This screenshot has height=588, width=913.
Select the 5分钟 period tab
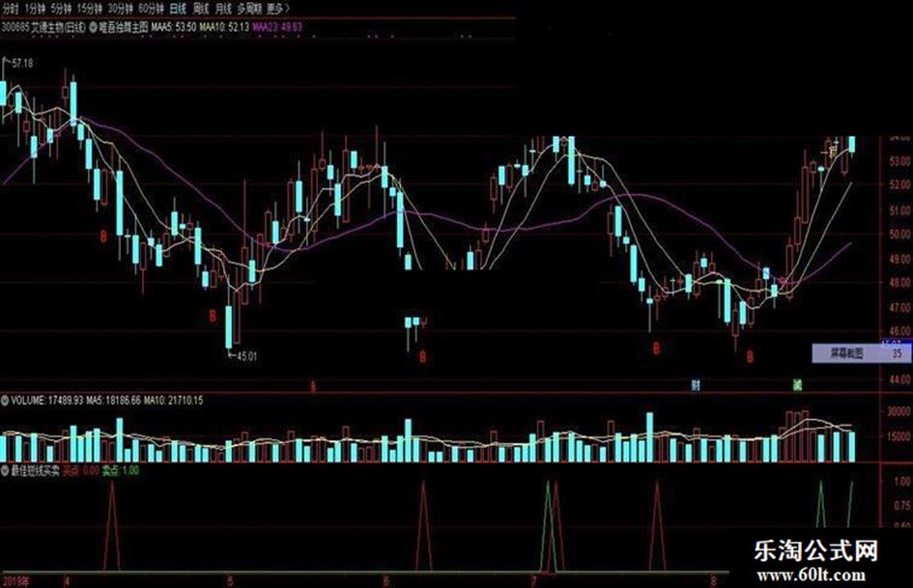coord(61,9)
